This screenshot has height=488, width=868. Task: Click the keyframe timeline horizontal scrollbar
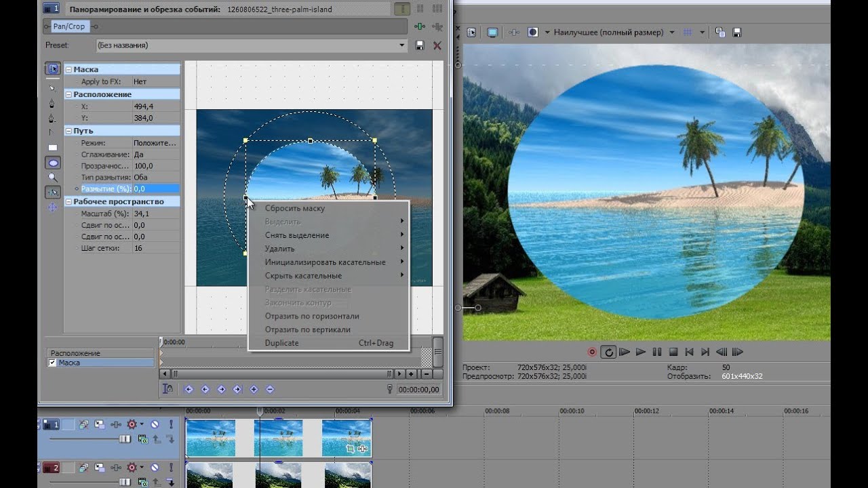[281, 373]
